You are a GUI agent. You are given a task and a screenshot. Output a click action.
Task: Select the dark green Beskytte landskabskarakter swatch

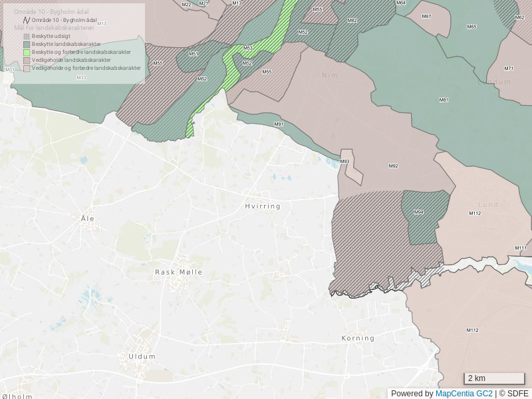point(27,44)
